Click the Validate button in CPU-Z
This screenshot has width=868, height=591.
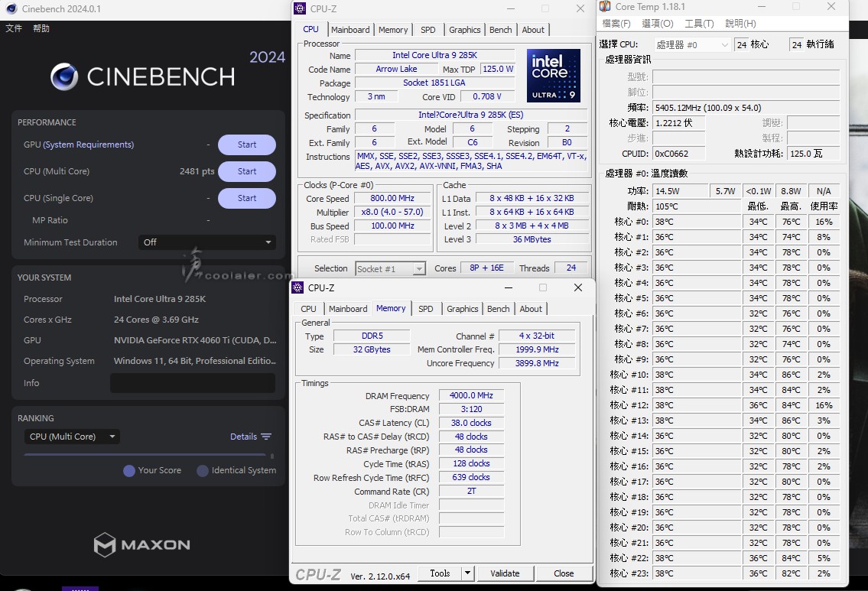click(x=505, y=573)
